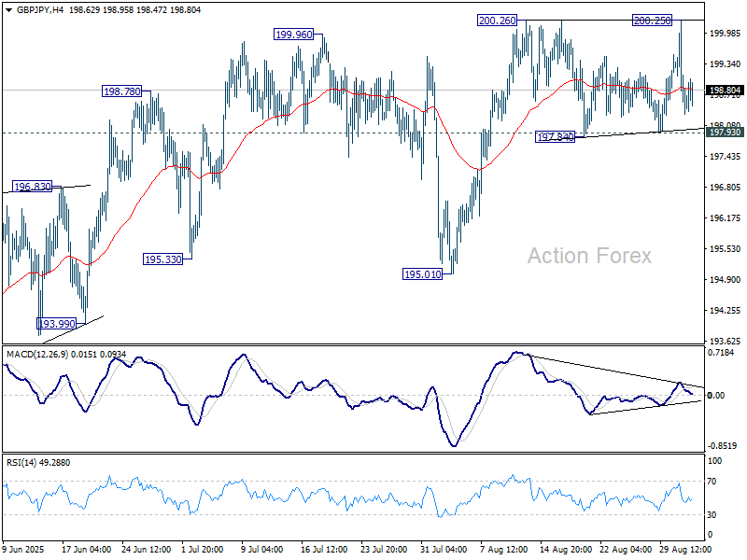This screenshot has width=747, height=560.
Task: Click the MACD 0.00 zero level label
Action: 718,396
